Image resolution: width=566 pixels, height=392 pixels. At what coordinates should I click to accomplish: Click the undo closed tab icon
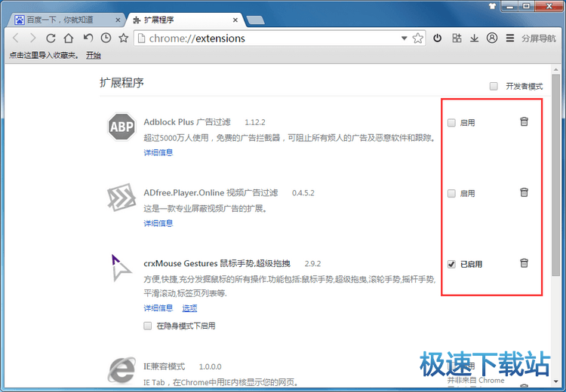(88, 38)
